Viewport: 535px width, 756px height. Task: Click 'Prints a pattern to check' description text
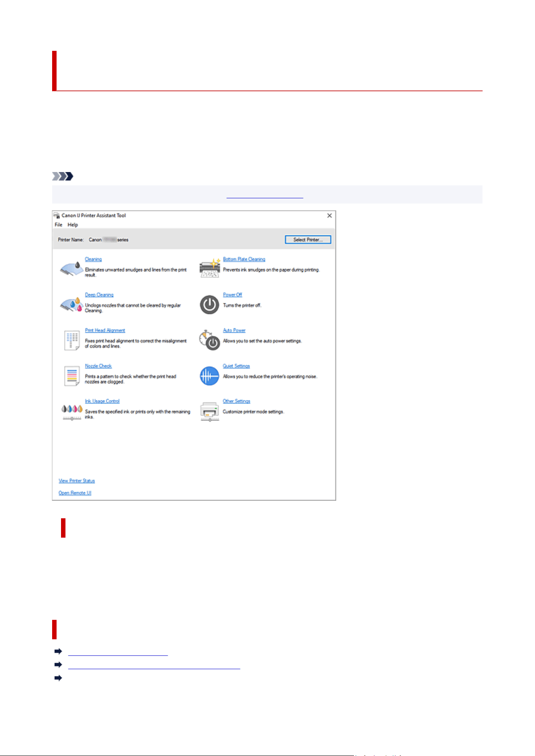[131, 379]
